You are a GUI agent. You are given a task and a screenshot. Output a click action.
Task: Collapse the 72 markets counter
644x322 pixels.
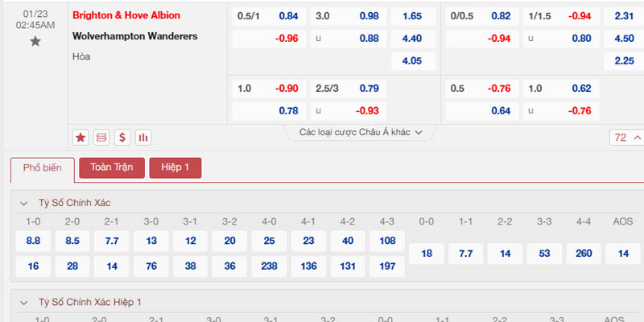click(626, 138)
